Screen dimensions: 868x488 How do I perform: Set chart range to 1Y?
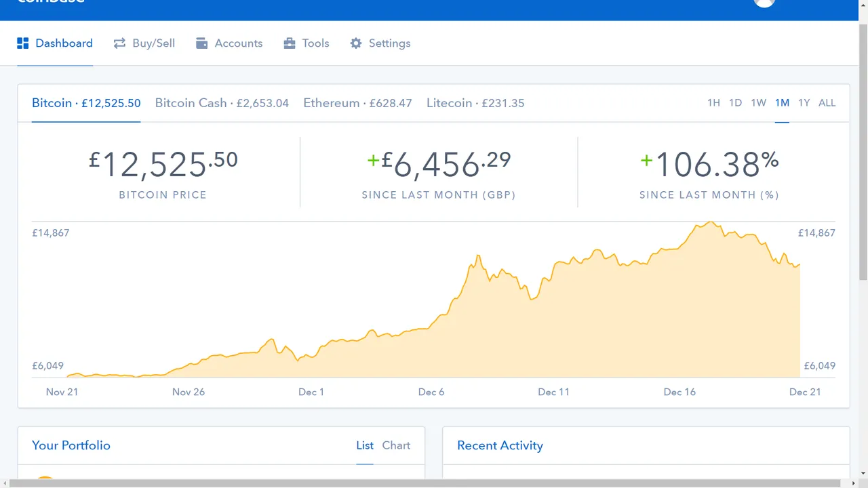pyautogui.click(x=804, y=103)
